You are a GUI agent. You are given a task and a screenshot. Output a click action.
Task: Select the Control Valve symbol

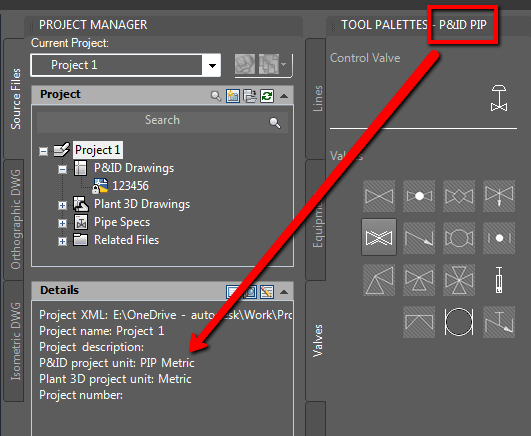click(x=498, y=98)
